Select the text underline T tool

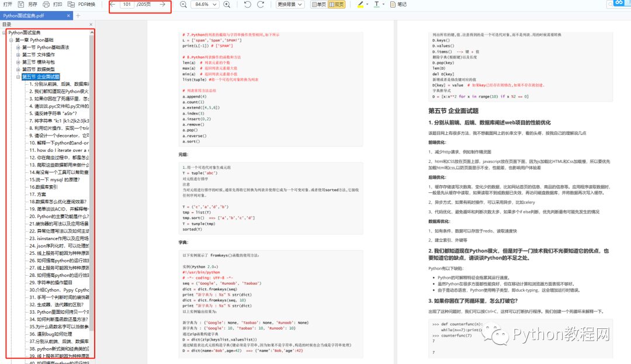[377, 5]
